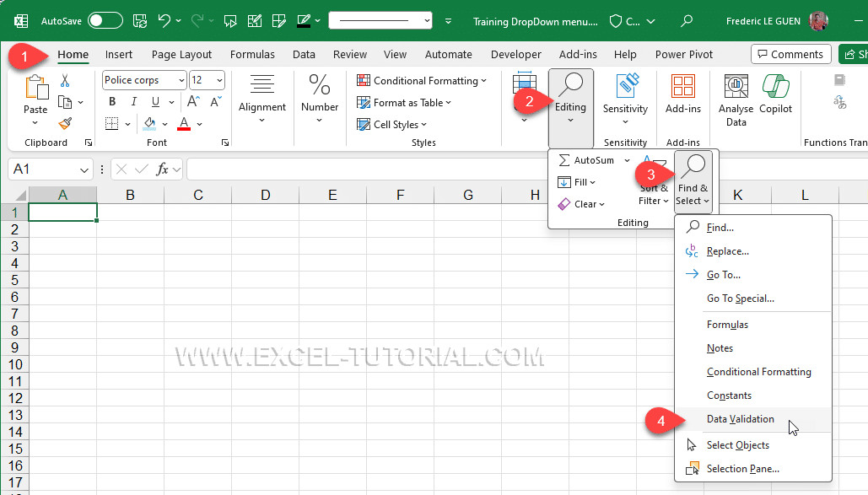Click the Paste clipboard icon
Viewport: 868px width, 495px height.
tap(36, 88)
